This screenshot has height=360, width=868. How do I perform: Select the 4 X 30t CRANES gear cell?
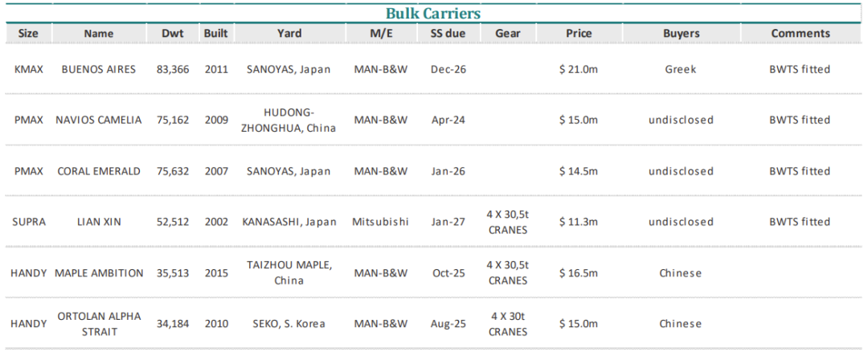click(x=508, y=324)
